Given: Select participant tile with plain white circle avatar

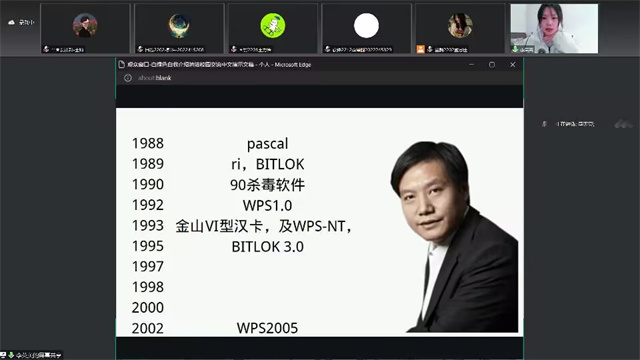Looking at the screenshot, I should tap(367, 28).
